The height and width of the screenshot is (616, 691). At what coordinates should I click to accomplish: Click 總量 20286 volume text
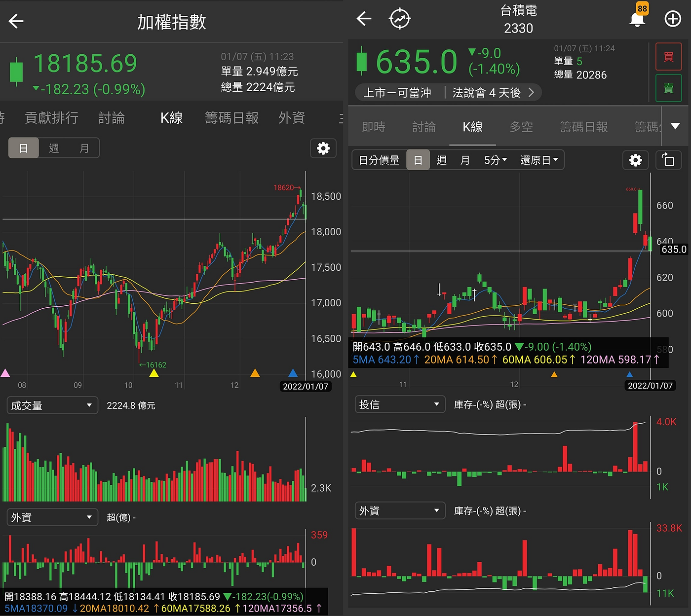tap(580, 75)
